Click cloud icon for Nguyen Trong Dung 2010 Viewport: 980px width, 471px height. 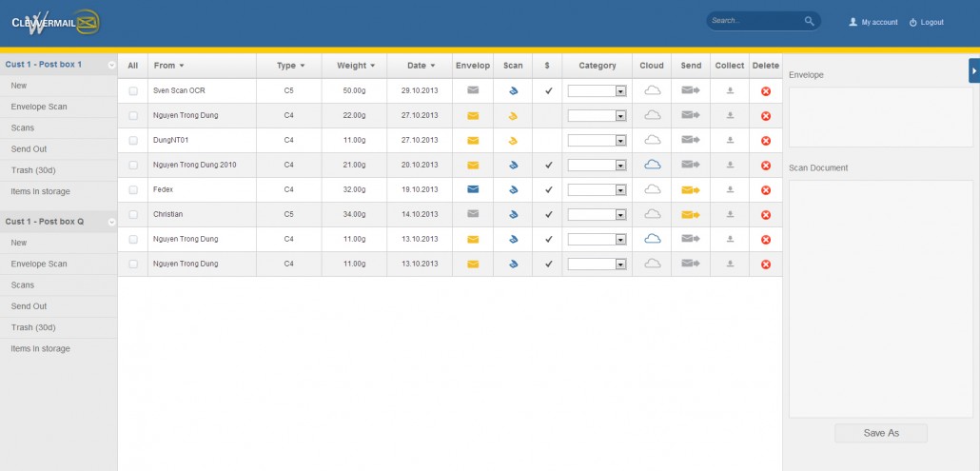(652, 165)
